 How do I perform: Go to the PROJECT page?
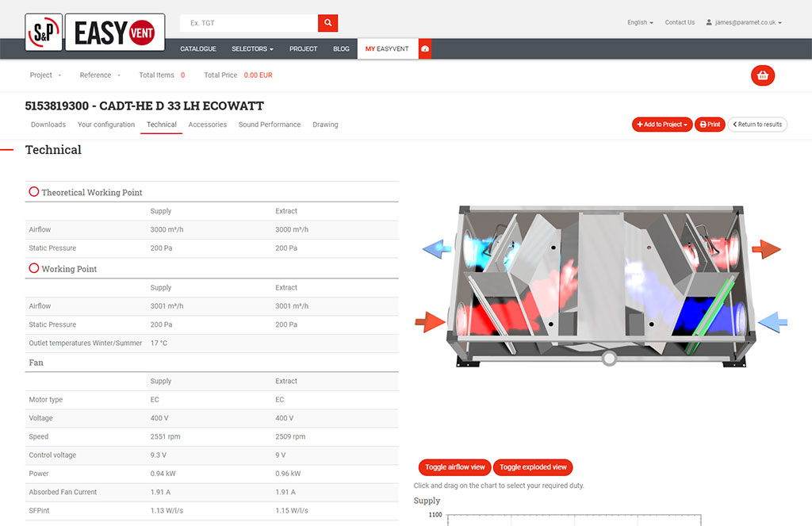point(303,48)
